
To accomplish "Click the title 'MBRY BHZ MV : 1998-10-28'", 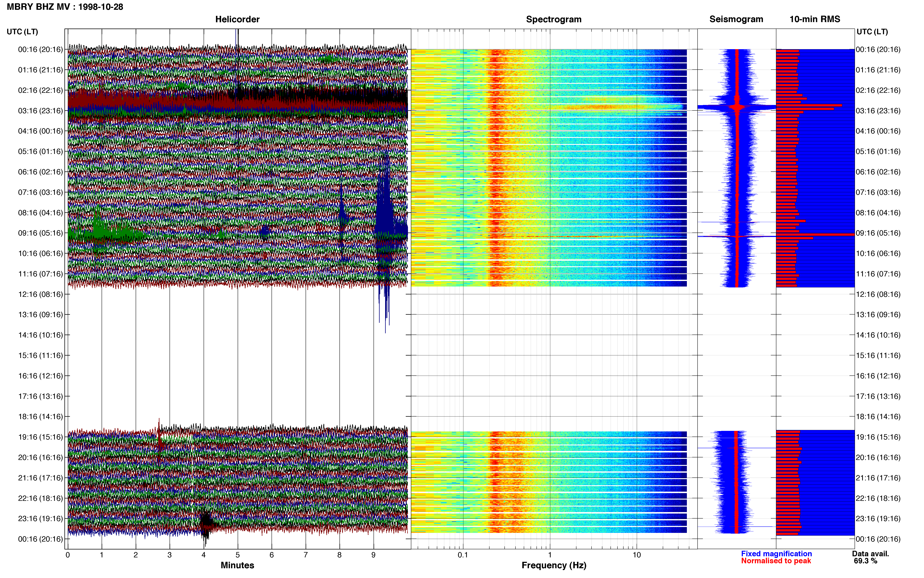I will [x=65, y=7].
